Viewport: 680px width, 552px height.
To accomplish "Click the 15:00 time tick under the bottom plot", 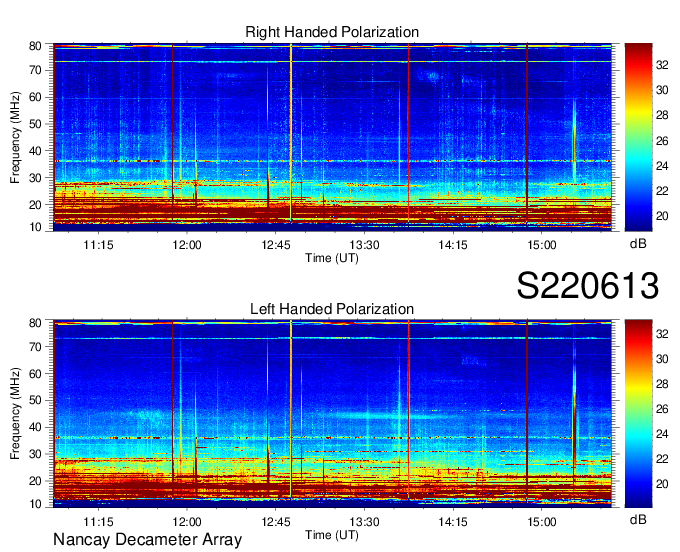I will (x=542, y=522).
